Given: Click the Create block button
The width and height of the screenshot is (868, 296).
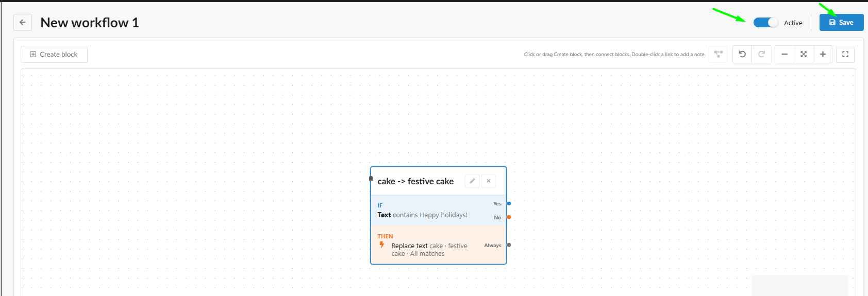Looking at the screenshot, I should coord(54,54).
